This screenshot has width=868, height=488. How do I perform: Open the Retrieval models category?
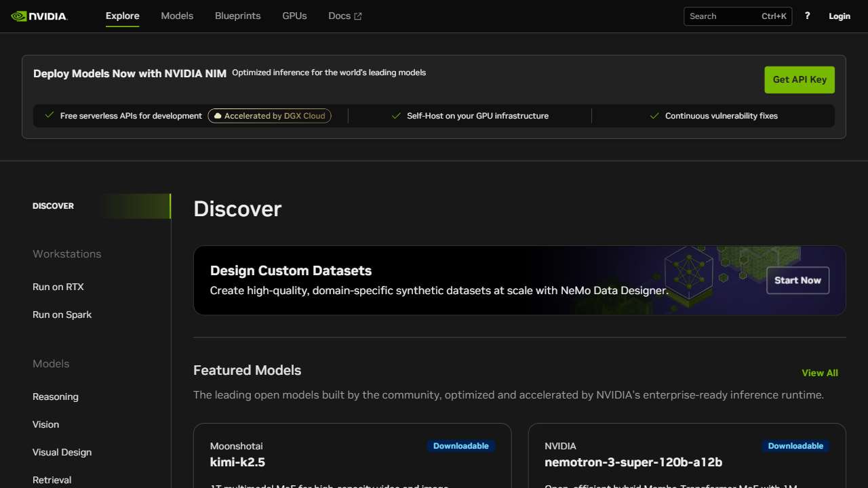52,479
